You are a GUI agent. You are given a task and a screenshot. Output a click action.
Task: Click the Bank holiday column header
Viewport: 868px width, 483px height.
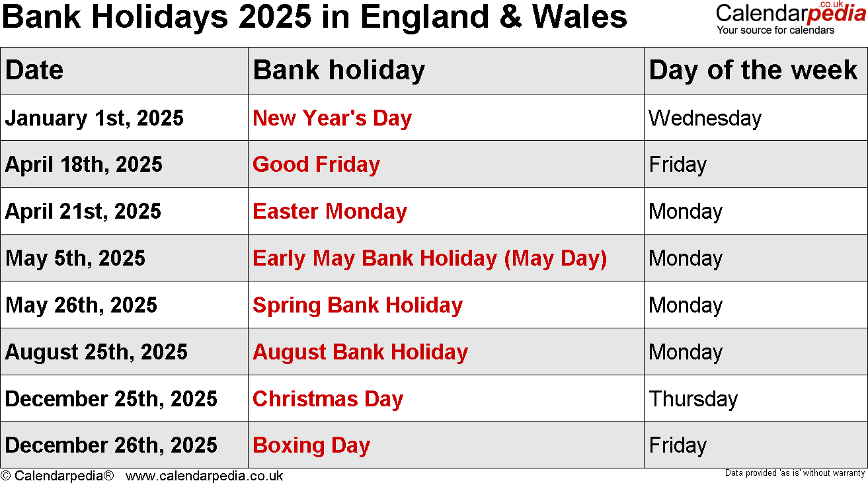coord(338,70)
